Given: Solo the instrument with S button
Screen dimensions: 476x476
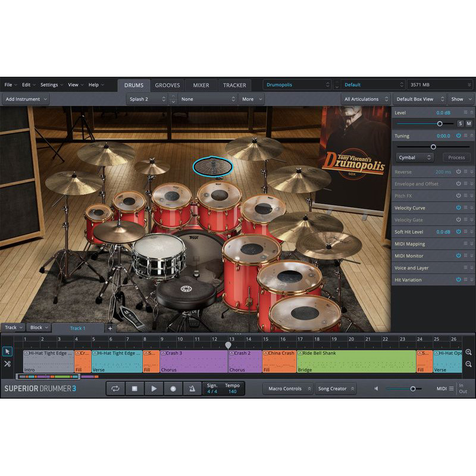Looking at the screenshot, I should pos(461,124).
